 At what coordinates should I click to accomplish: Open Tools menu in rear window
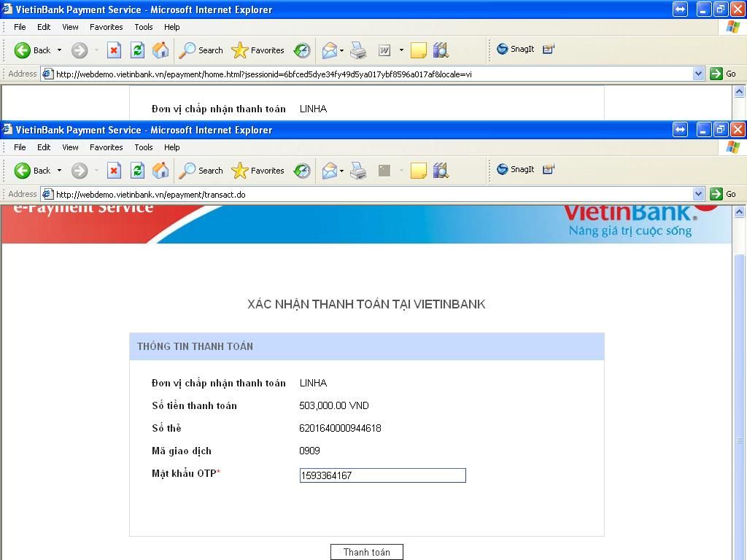(x=144, y=27)
